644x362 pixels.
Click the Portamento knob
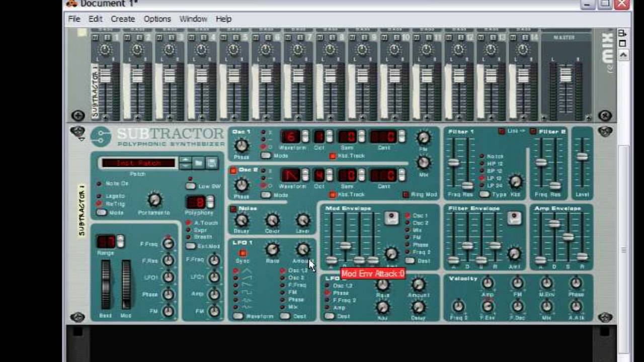[x=154, y=200]
